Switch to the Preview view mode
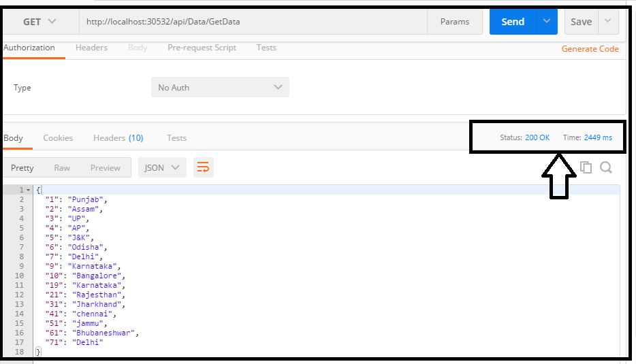636x364 pixels. tap(105, 168)
